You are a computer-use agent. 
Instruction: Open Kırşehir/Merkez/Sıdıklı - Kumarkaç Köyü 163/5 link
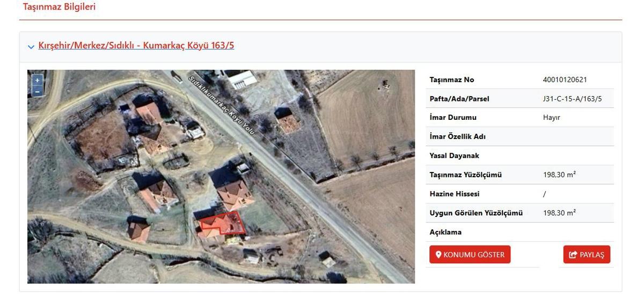tap(136, 46)
